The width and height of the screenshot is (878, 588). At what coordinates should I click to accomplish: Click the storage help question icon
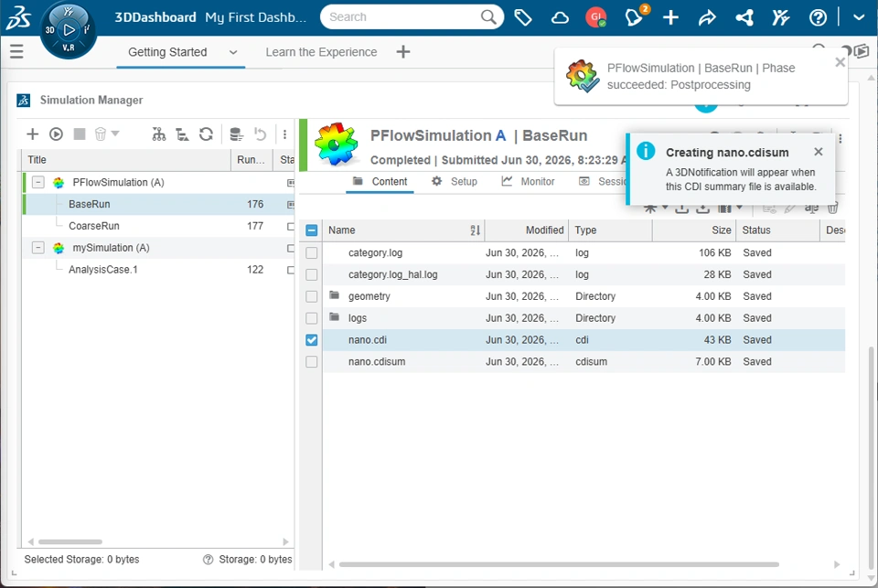(x=208, y=560)
